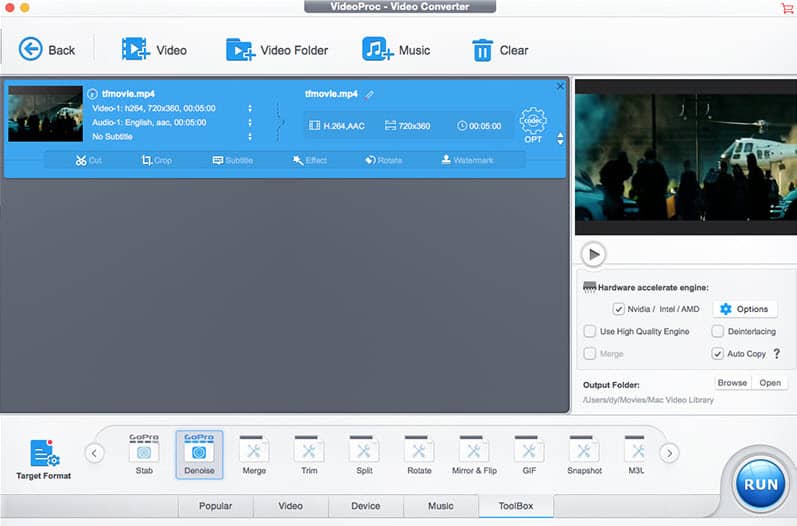Open the Cut scissors tool

[88, 161]
